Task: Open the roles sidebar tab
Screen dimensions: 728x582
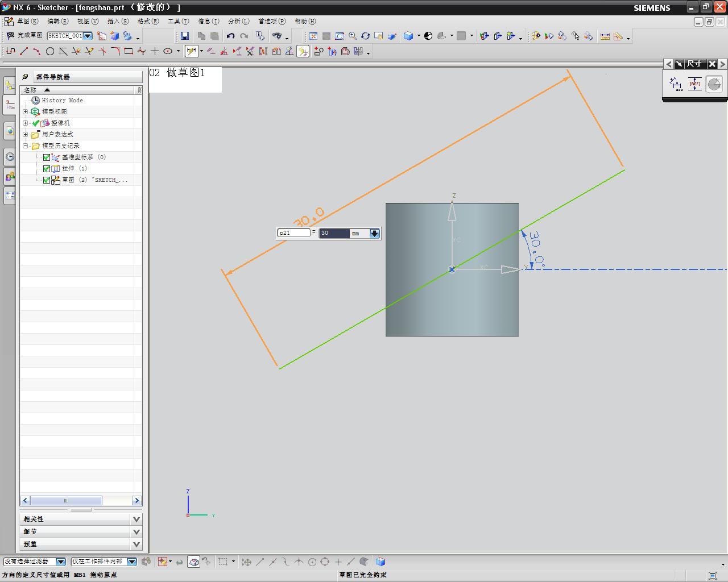Action: pyautogui.click(x=10, y=176)
